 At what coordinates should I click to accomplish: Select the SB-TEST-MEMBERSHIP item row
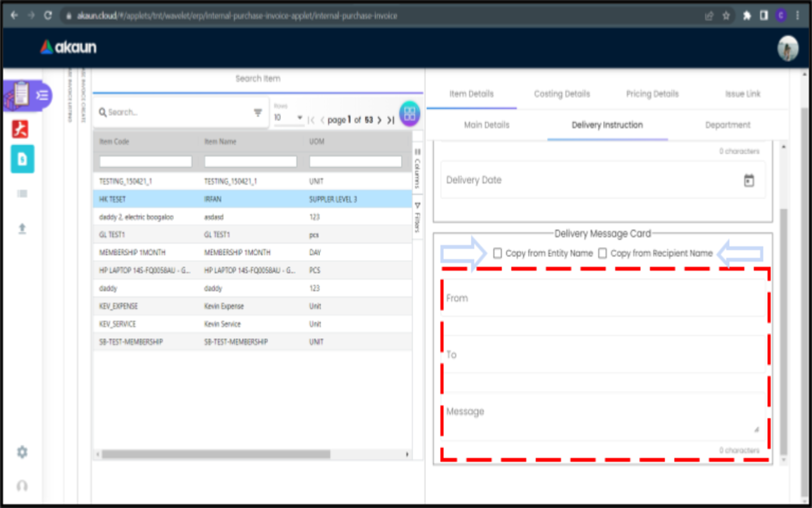[x=253, y=342]
